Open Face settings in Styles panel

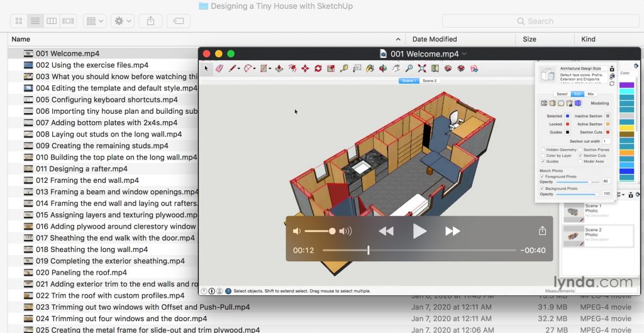(552, 103)
